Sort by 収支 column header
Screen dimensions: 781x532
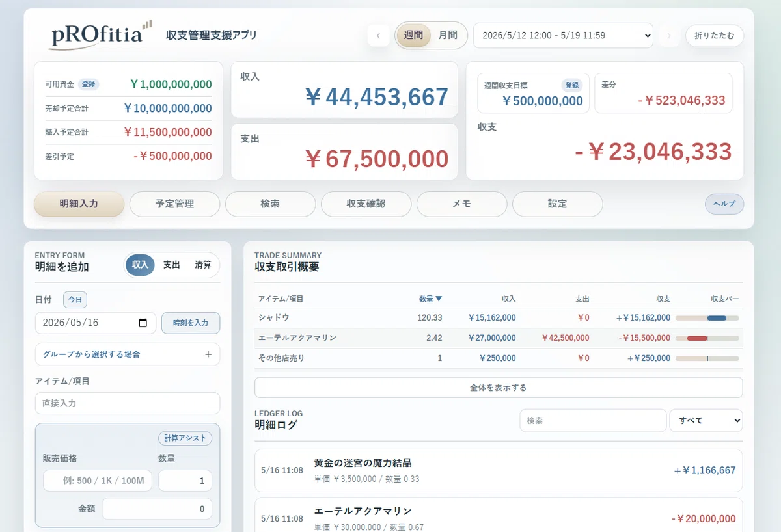[x=663, y=299]
